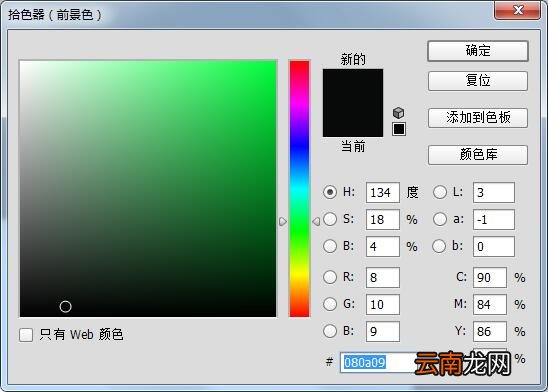548x392 pixels.
Task: Click the H field showing 134
Action: coord(383,192)
